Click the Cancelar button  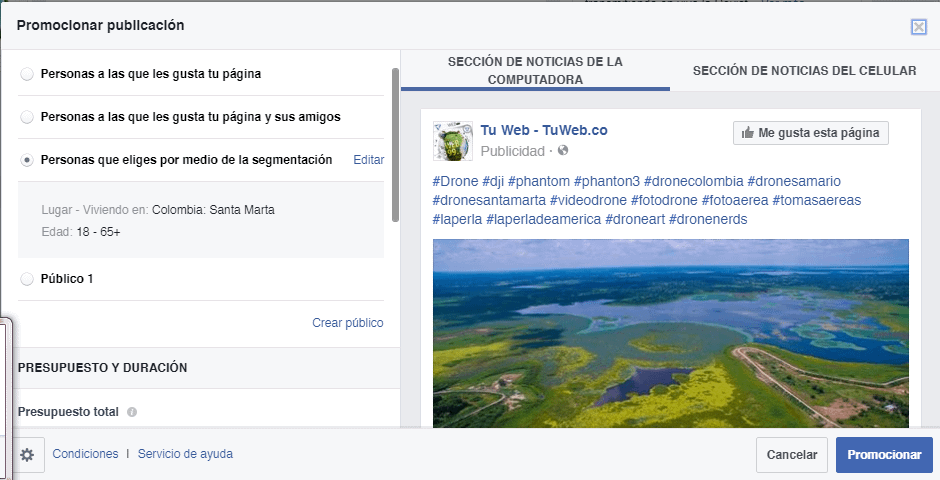(x=792, y=455)
